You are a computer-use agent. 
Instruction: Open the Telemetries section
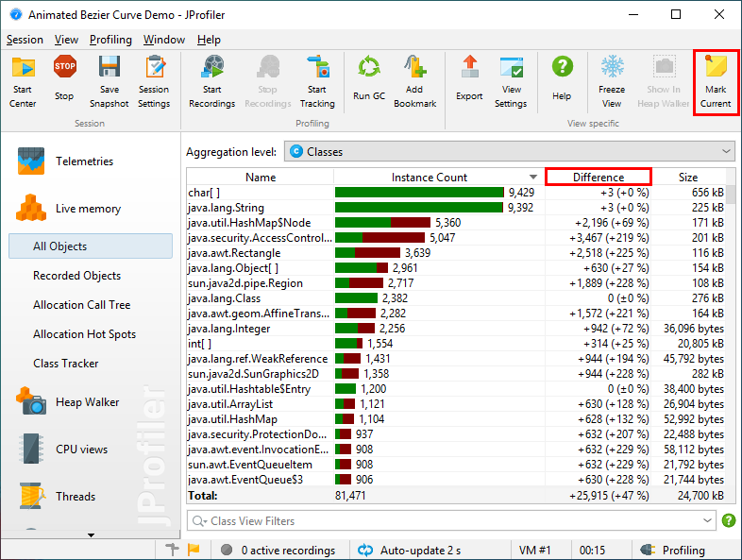pos(66,161)
